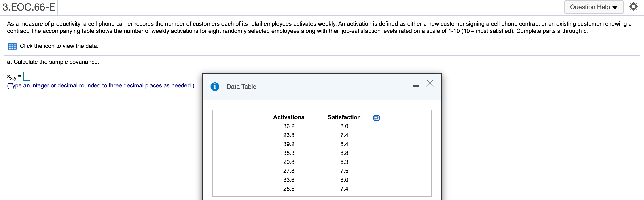Image resolution: width=644 pixels, height=200 pixels.
Task: Click the Activations column header
Action: point(288,117)
